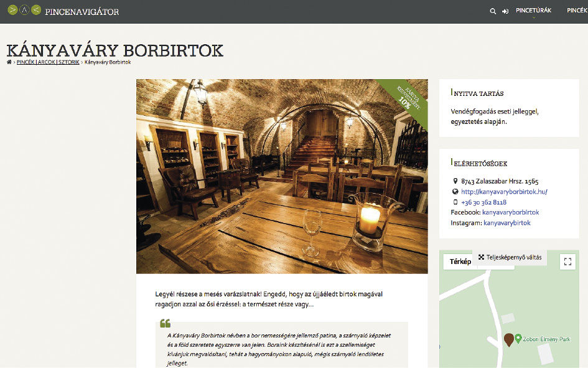Open the Pincék menu item

[x=577, y=11]
